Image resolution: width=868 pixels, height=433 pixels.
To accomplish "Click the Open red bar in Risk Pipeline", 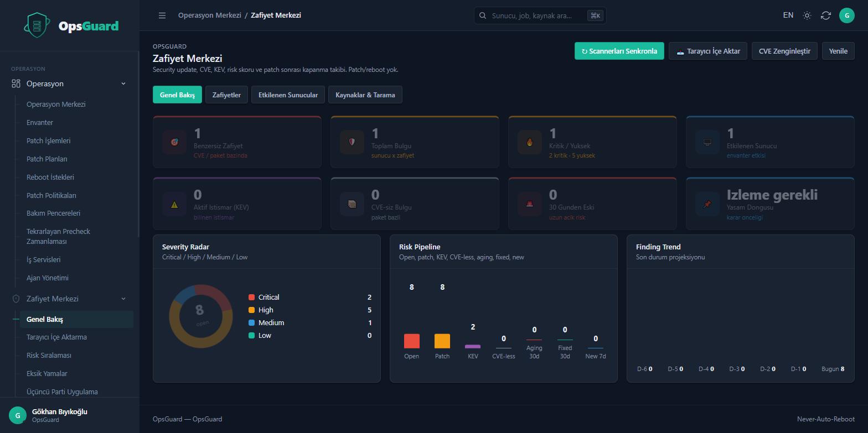I will 412,341.
